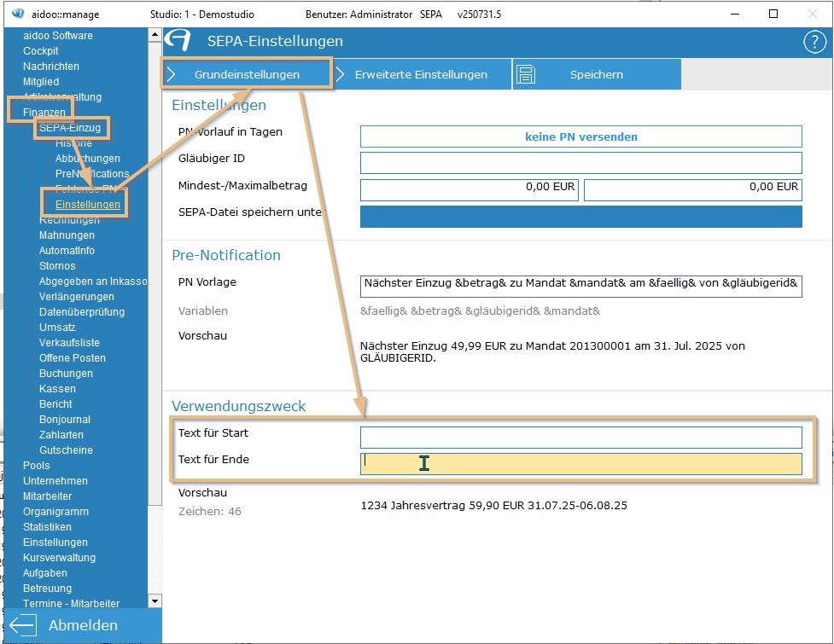Click the blue SEPA-Datei speichern path bar
Image resolution: width=834 pixels, height=644 pixels.
pyautogui.click(x=580, y=217)
